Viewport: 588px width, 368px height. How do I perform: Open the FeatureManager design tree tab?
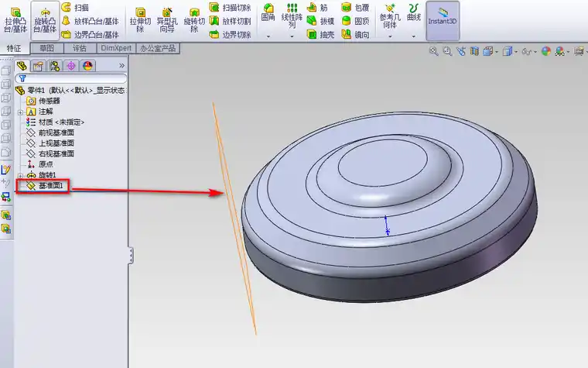pos(22,66)
